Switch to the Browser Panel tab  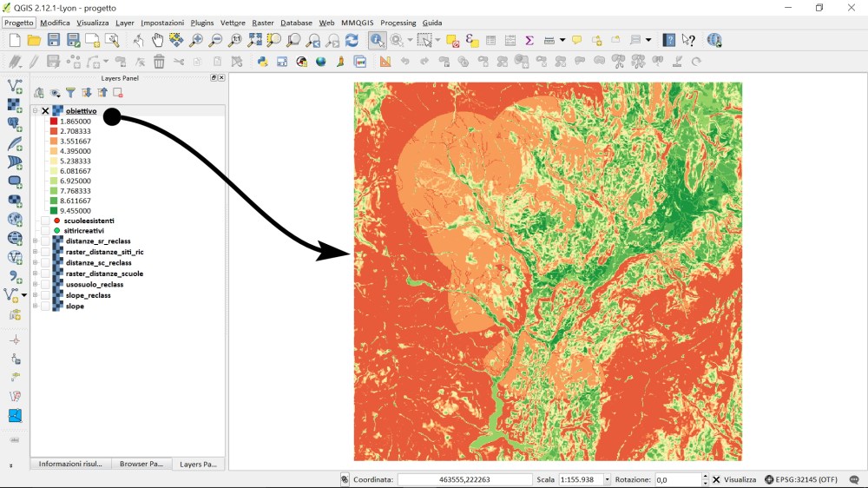(x=141, y=464)
